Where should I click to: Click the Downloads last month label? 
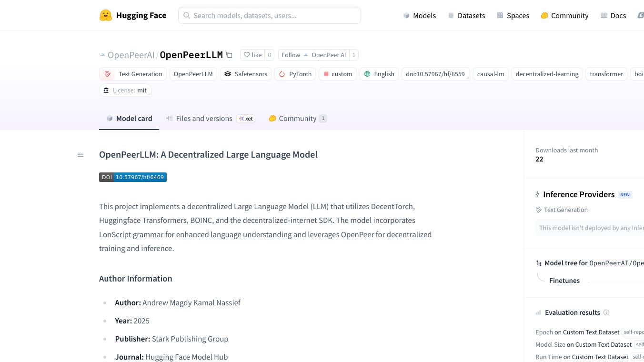tap(566, 150)
